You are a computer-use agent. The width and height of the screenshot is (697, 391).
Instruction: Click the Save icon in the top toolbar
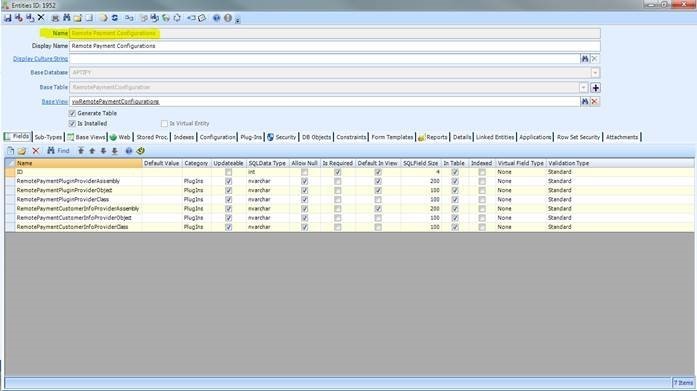coord(8,18)
